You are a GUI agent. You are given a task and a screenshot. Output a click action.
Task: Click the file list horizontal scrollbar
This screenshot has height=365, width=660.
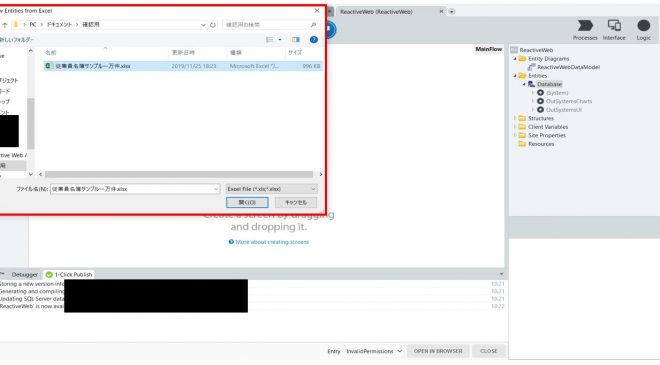[179, 174]
